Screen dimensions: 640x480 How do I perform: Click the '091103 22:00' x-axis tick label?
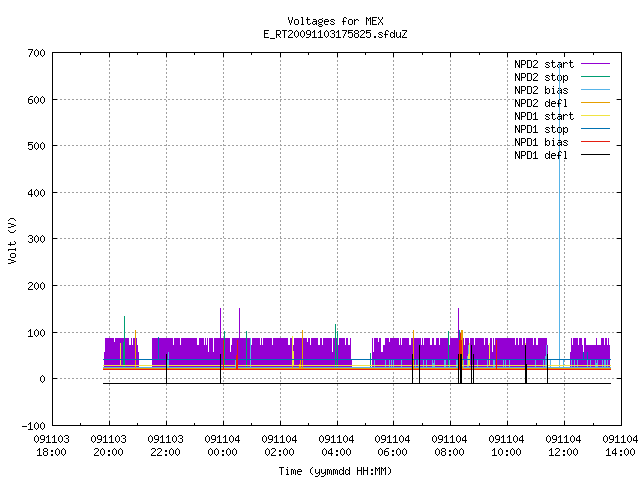coord(165,446)
